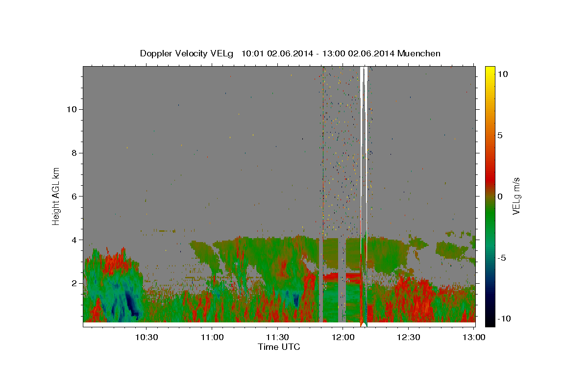This screenshot has height=392, width=588.
Task: Click the 11:00 time tick label
Action: 212,337
